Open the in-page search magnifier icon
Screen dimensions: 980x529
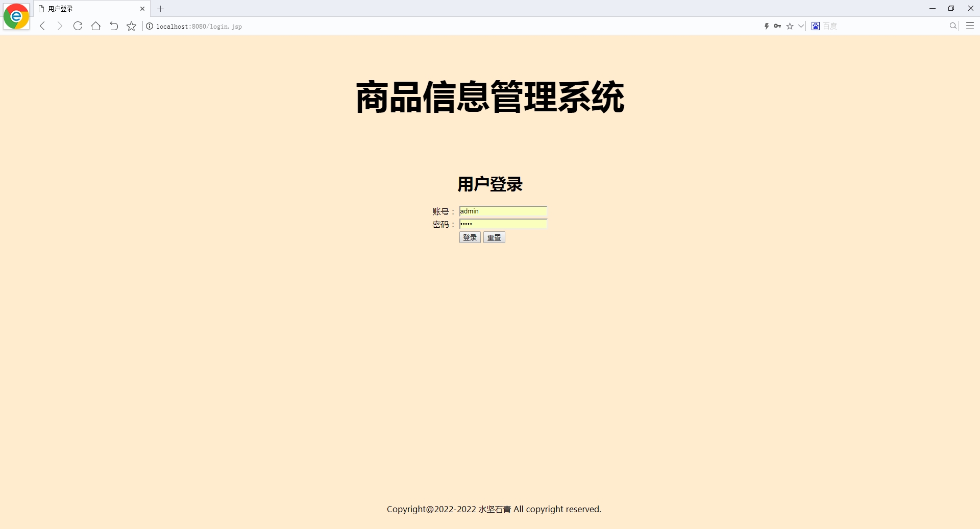952,26
